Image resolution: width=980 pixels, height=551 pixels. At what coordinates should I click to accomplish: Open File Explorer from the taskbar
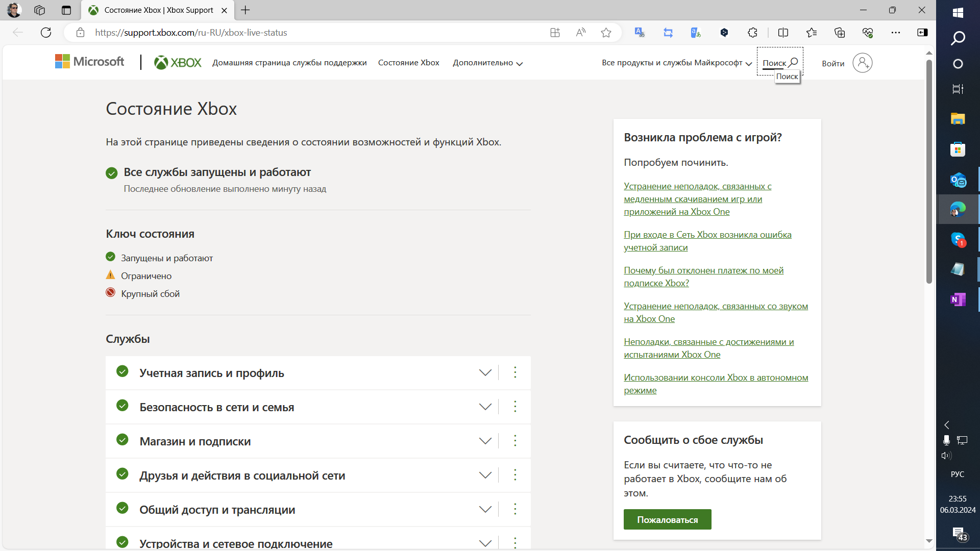(958, 119)
